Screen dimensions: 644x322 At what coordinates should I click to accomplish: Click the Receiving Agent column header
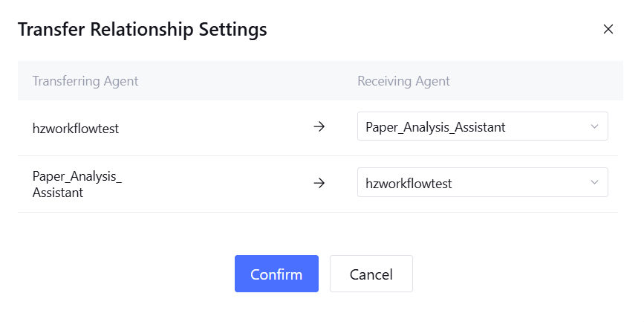[403, 80]
